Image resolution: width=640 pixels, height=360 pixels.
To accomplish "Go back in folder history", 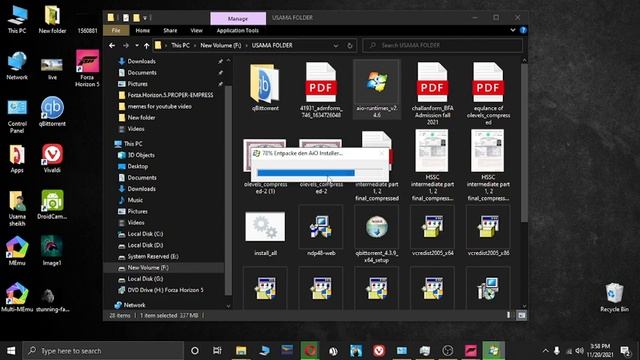I will pyautogui.click(x=112, y=46).
